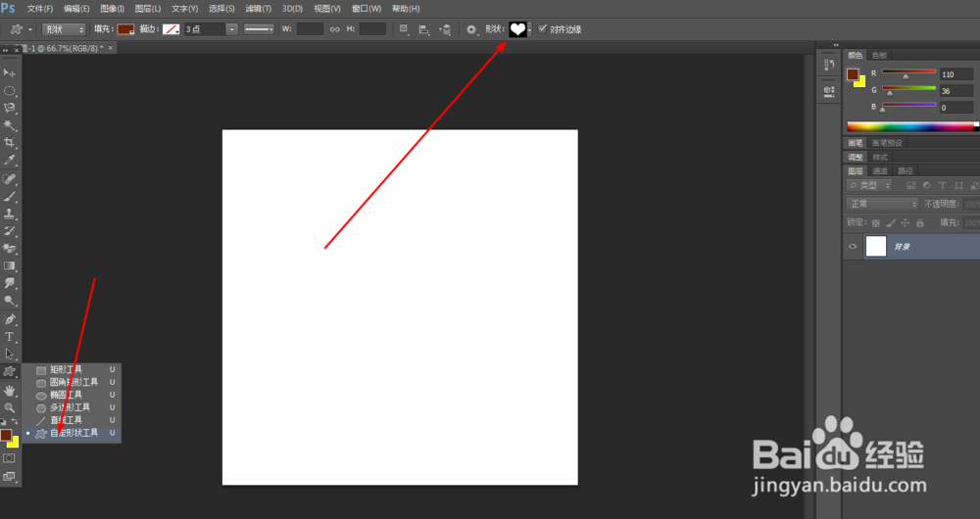Toggle the 对齐边缘 checkbox
980x519 pixels.
tap(542, 28)
